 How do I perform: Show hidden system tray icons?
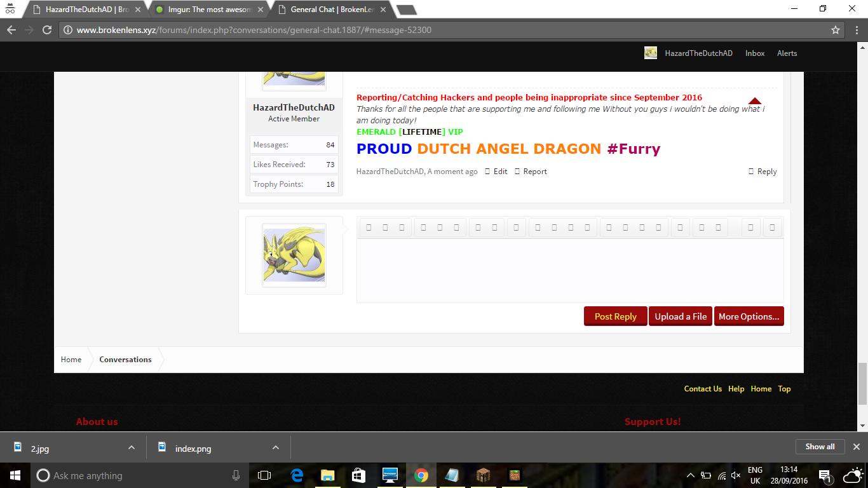coord(691,475)
